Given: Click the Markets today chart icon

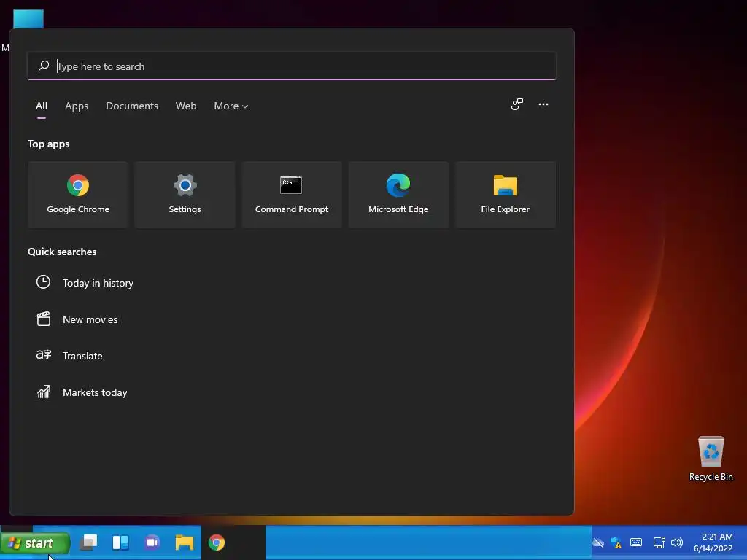Looking at the screenshot, I should [x=44, y=392].
